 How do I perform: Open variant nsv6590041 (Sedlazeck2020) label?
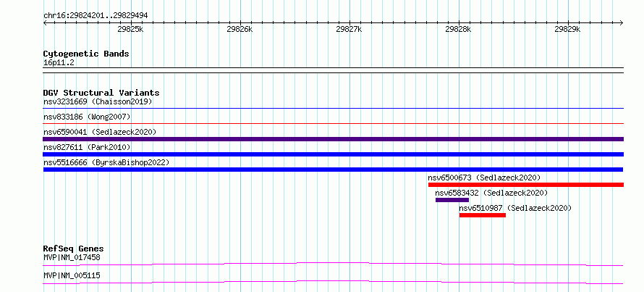coord(100,132)
